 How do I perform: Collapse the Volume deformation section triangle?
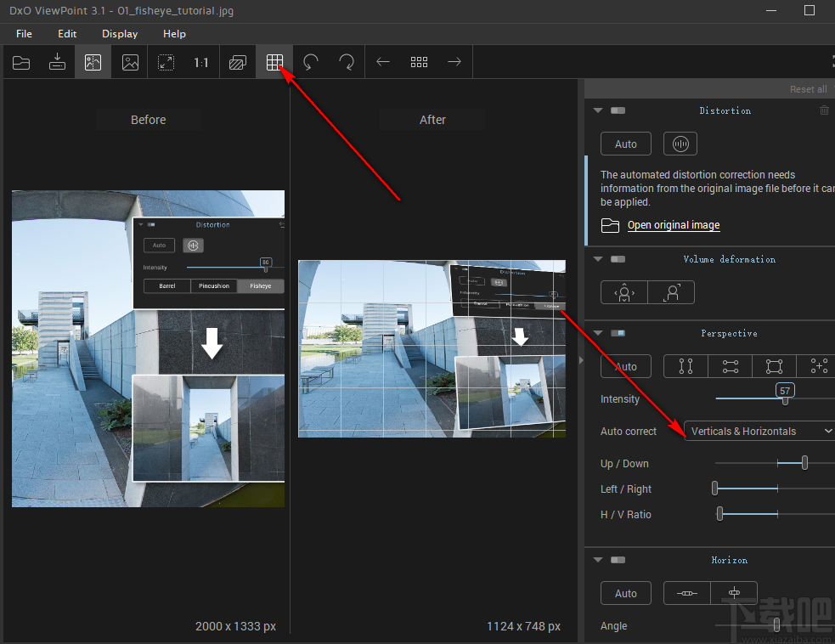point(598,259)
